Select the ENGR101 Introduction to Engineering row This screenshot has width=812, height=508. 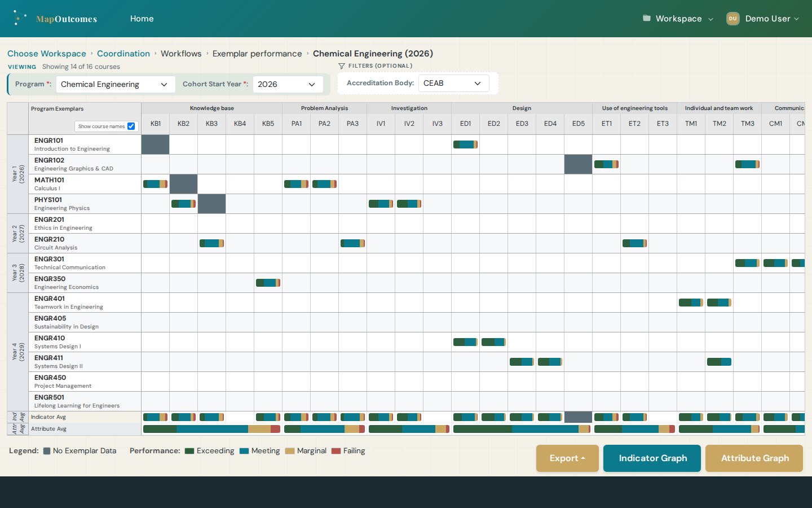[x=85, y=144]
